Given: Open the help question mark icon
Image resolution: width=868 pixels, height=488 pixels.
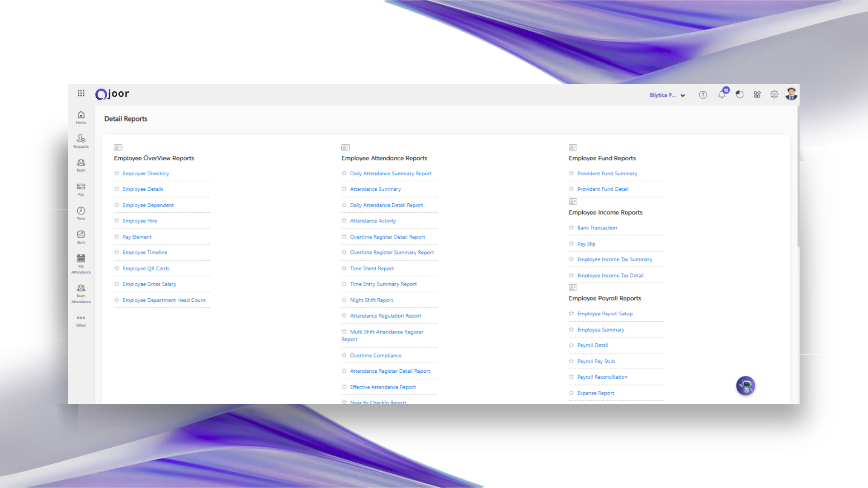Looking at the screenshot, I should 703,94.
